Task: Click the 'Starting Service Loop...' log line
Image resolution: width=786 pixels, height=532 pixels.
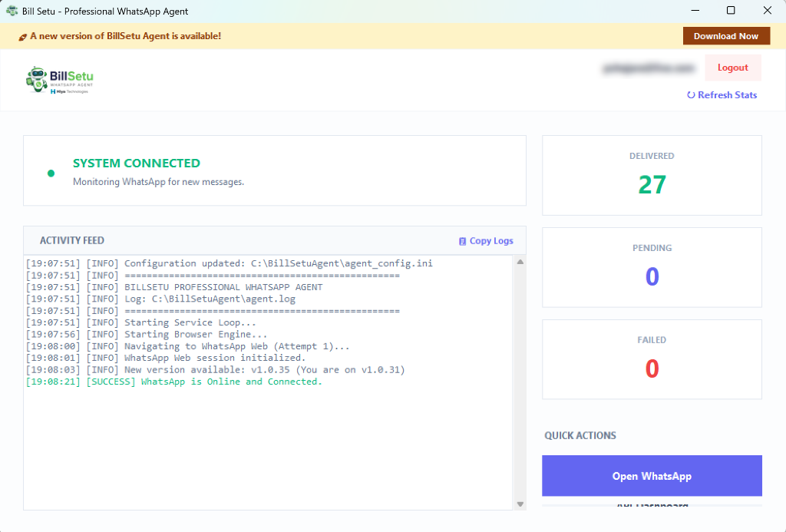Action: click(141, 322)
